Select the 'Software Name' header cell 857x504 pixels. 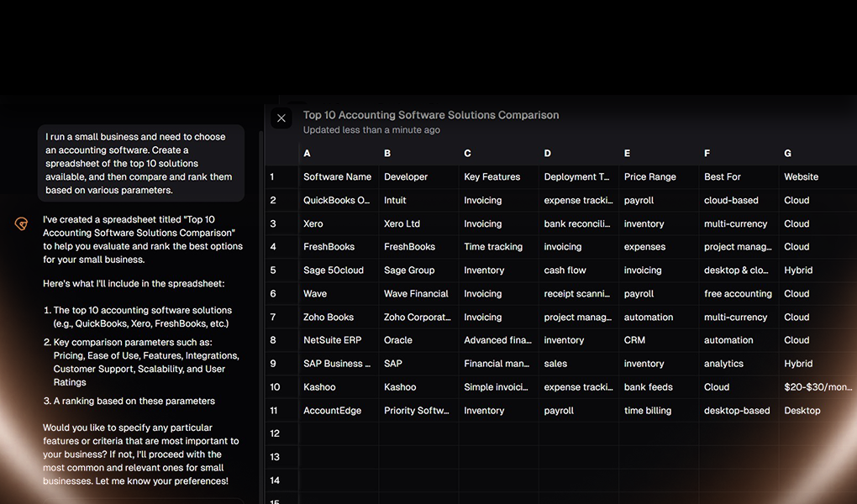pyautogui.click(x=339, y=177)
